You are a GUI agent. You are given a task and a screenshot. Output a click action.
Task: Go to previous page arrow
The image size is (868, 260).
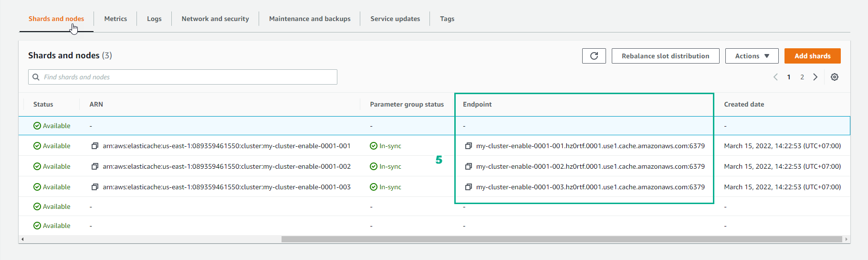click(x=775, y=77)
